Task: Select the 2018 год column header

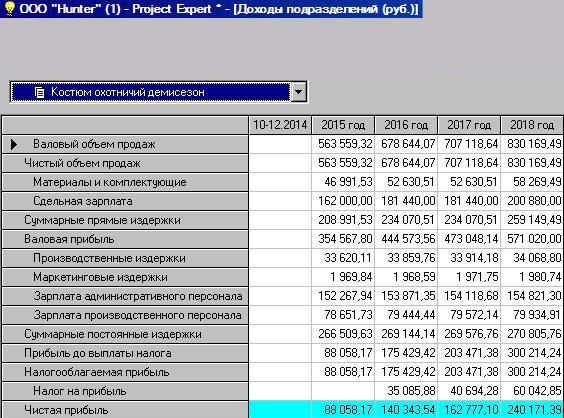Action: [x=532, y=125]
